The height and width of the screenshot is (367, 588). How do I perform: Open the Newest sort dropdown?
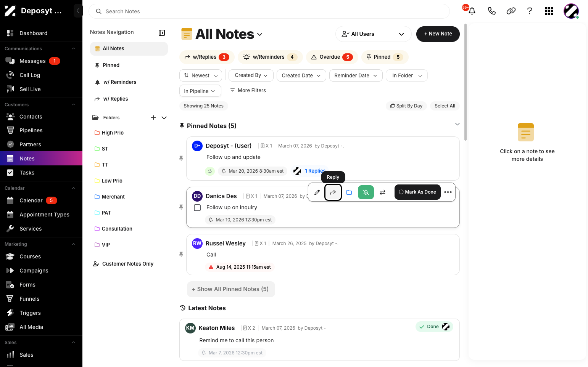[201, 75]
